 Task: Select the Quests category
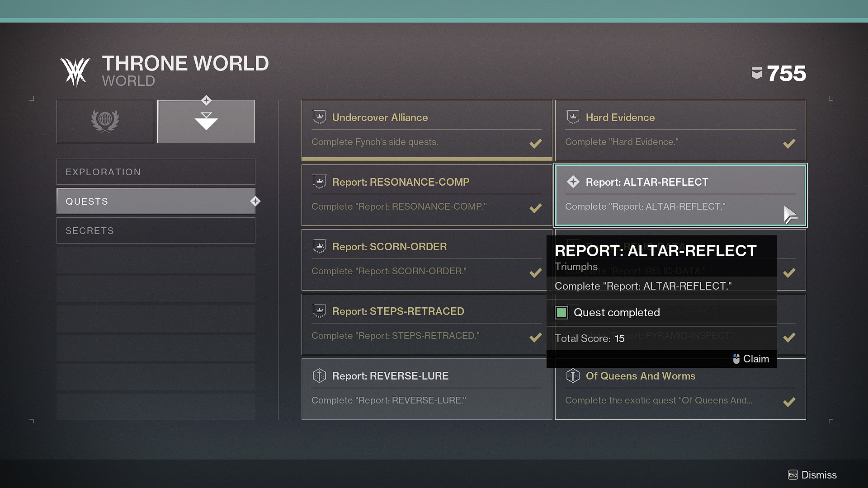156,201
